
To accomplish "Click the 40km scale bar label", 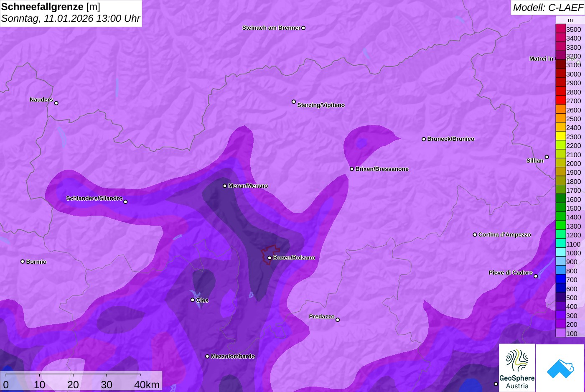I will click(x=147, y=384).
